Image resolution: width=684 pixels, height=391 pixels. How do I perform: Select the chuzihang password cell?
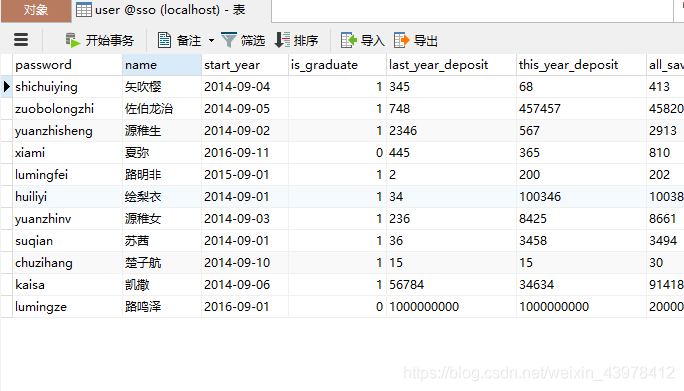[x=68, y=263]
